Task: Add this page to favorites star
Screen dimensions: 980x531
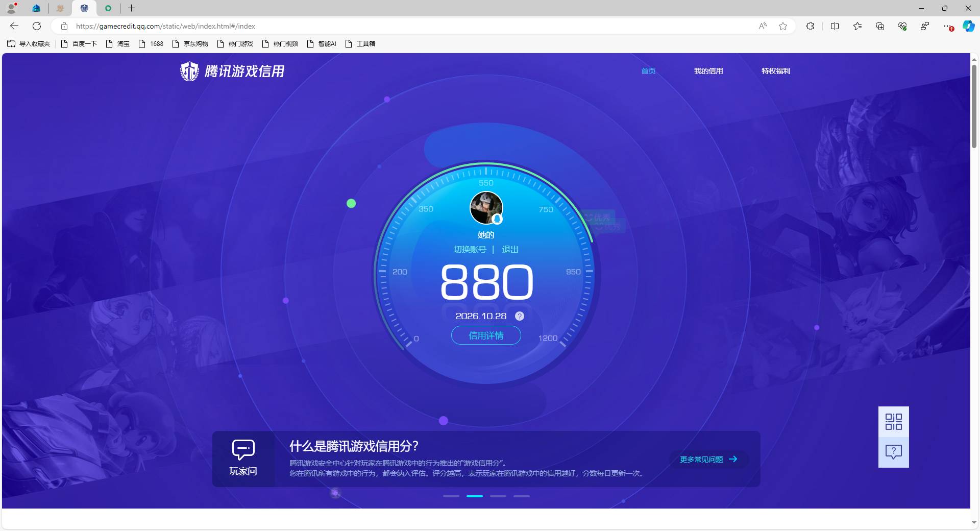Action: click(x=783, y=26)
